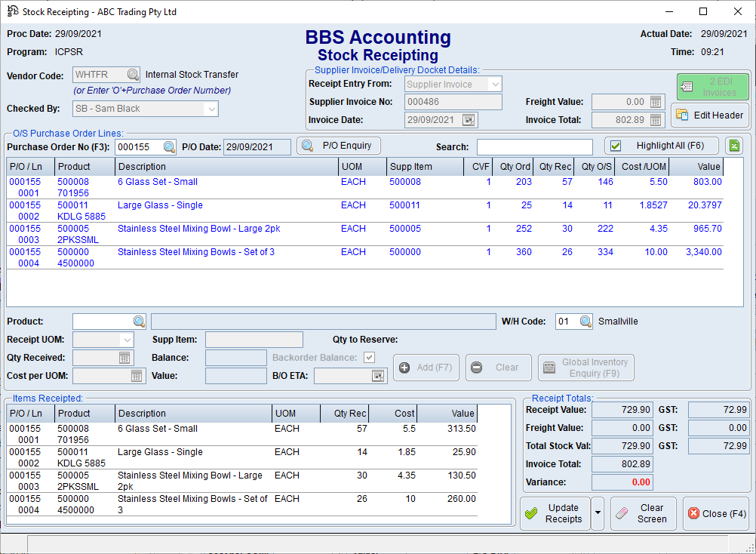756x554 pixels.
Task: Click the Excel export icon
Action: [733, 146]
